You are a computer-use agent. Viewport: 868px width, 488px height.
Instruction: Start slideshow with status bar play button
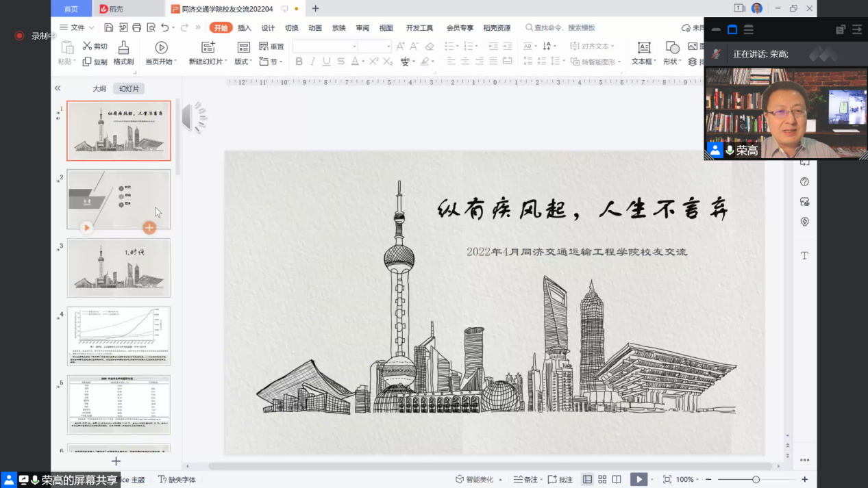coord(638,479)
